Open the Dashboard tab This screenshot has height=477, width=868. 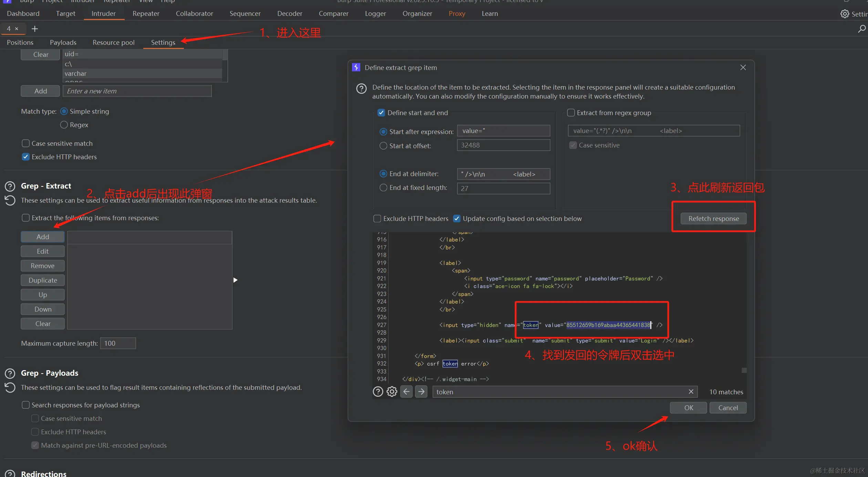(23, 13)
